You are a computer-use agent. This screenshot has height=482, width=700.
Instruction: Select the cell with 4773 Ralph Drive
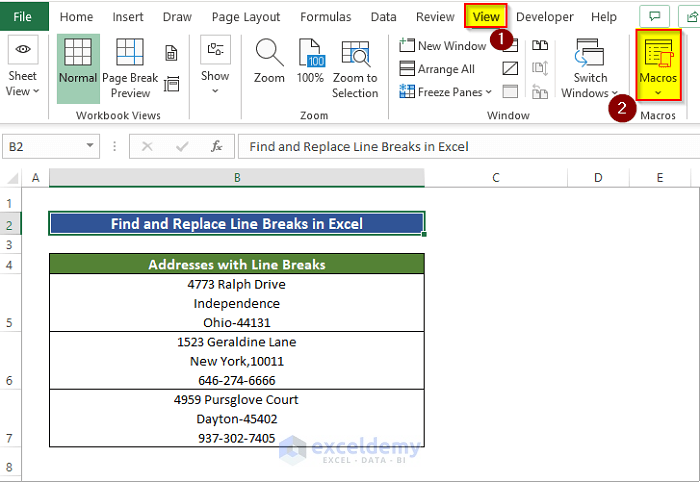(x=237, y=303)
